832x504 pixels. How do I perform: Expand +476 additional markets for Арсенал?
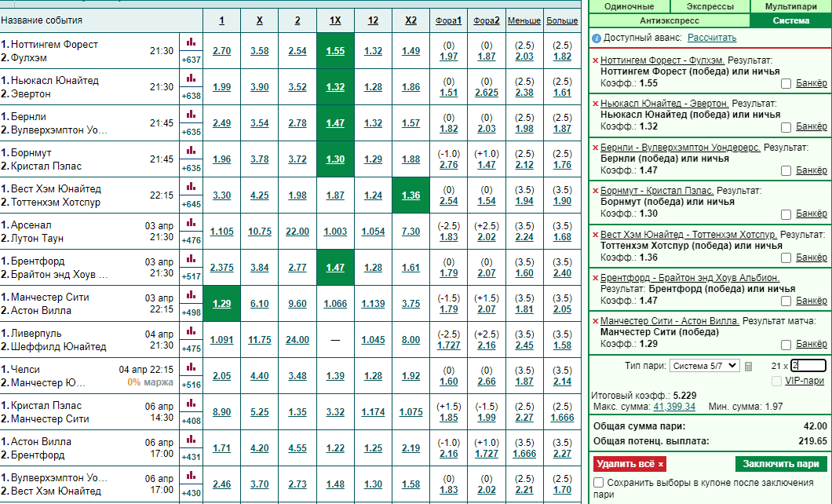click(x=191, y=240)
